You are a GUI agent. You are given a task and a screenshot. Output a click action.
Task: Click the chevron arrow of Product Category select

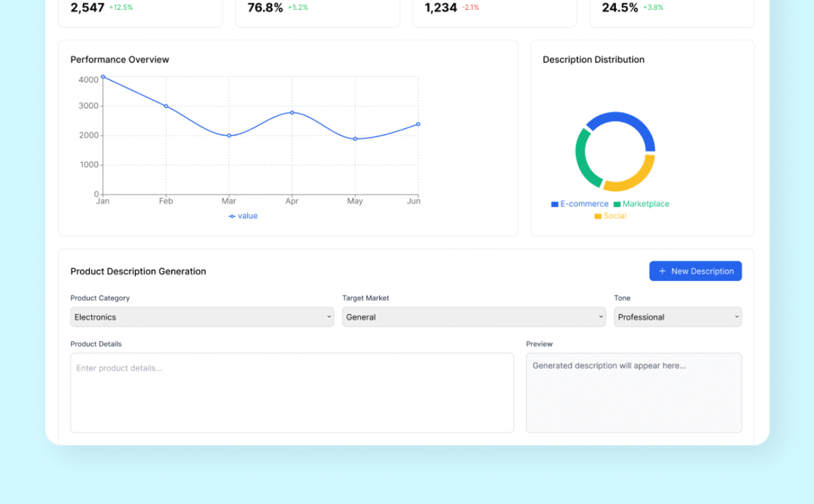pos(329,317)
